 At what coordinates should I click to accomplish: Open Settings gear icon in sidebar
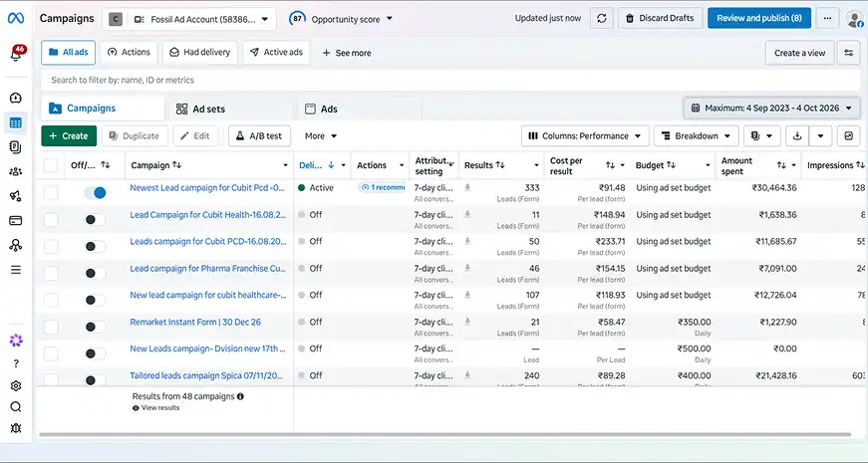click(16, 385)
